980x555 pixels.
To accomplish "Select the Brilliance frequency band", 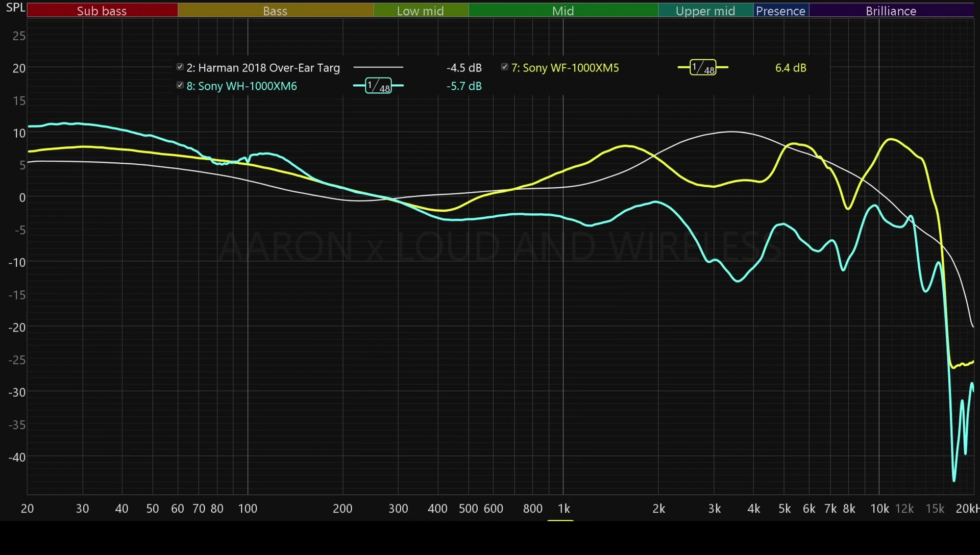I will tap(891, 11).
